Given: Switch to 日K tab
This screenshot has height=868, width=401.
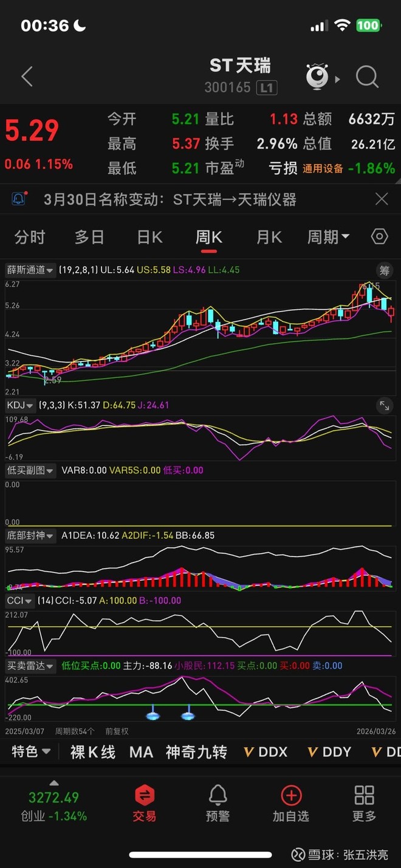Looking at the screenshot, I should pos(149,237).
